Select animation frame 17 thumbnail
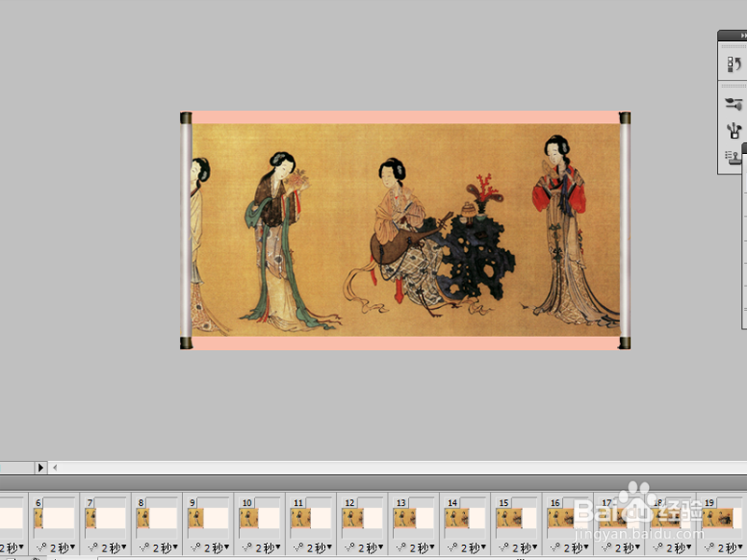The width and height of the screenshot is (747, 560). [x=620, y=518]
